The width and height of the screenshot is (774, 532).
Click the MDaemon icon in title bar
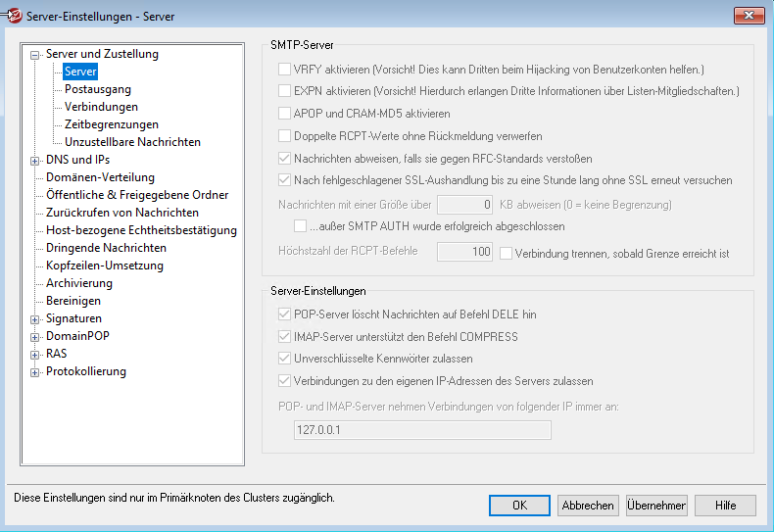[x=14, y=15]
